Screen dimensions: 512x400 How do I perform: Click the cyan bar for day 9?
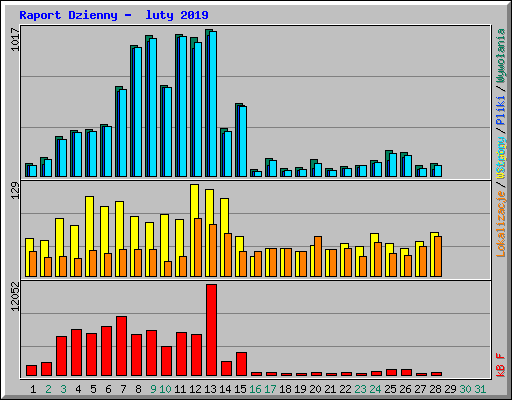tap(153, 107)
